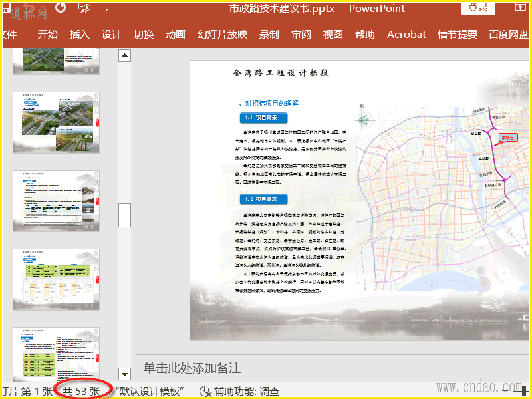Open the 视图 tab
Image resolution: width=532 pixels, height=399 pixels.
point(333,35)
